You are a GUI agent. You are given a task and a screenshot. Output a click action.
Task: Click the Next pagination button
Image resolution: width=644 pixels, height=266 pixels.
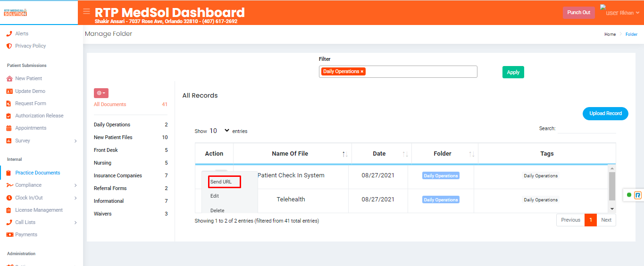coord(606,220)
